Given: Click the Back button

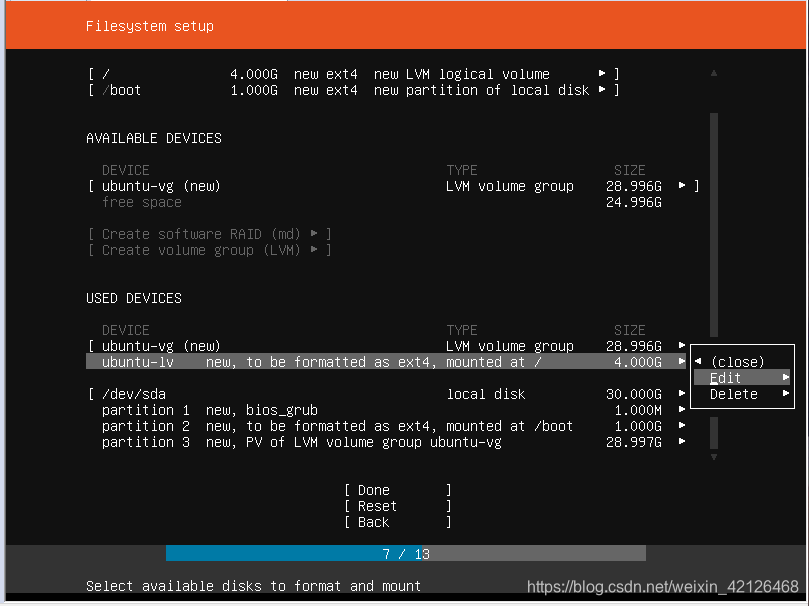Looking at the screenshot, I should (398, 522).
